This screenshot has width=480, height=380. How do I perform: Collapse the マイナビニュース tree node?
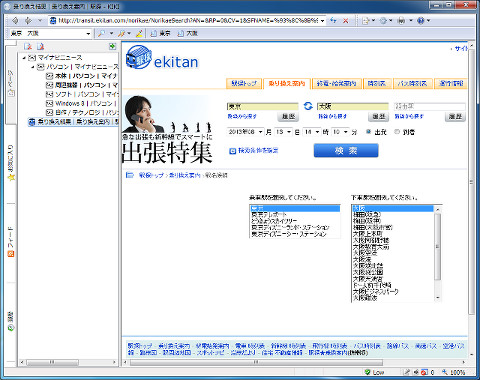click(24, 58)
